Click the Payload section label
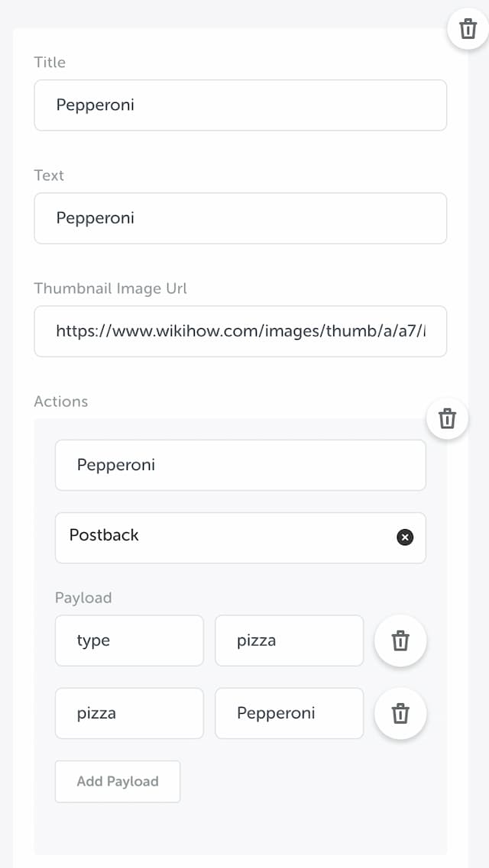The height and width of the screenshot is (868, 489). click(x=83, y=598)
